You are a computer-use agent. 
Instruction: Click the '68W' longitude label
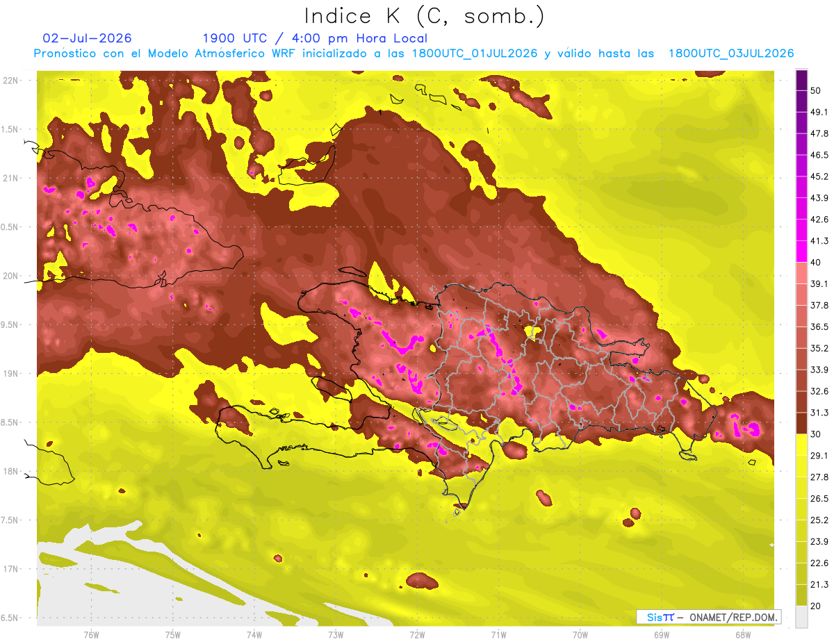(x=743, y=634)
